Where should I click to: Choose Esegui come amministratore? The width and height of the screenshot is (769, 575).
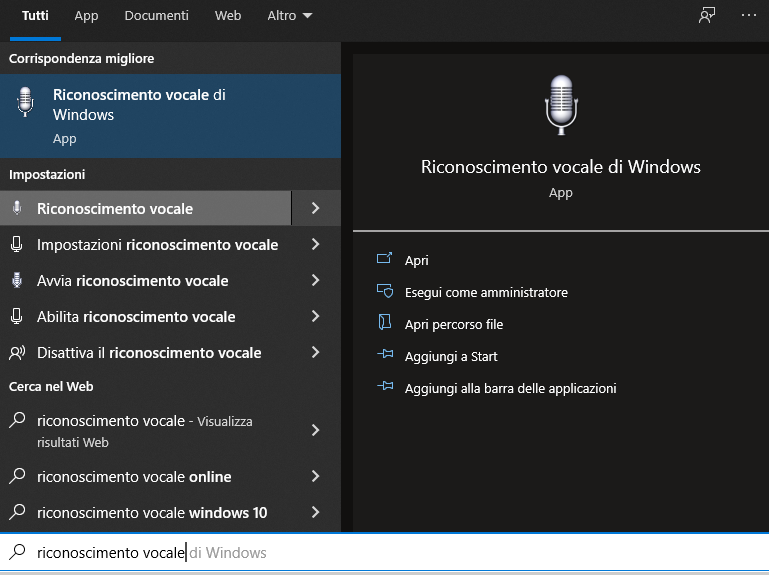pyautogui.click(x=486, y=292)
